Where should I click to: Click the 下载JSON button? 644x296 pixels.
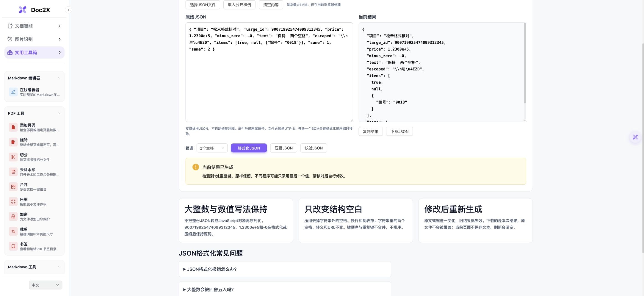399,132
